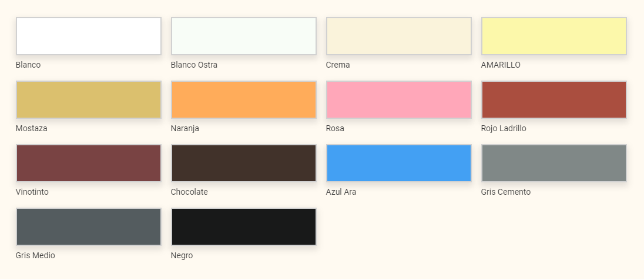Click the Azul Ara text label
Image resolution: width=644 pixels, height=280 pixels.
pyautogui.click(x=341, y=192)
